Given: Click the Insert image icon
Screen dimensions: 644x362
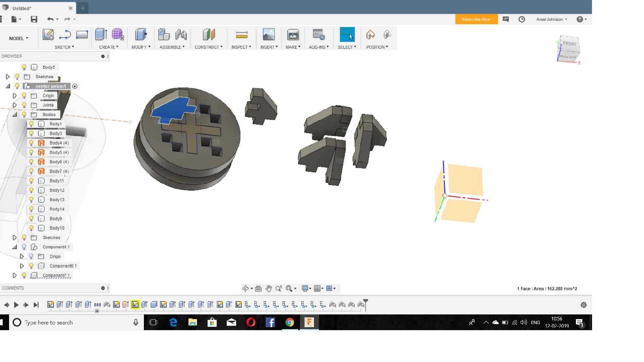Looking at the screenshot, I should point(269,35).
